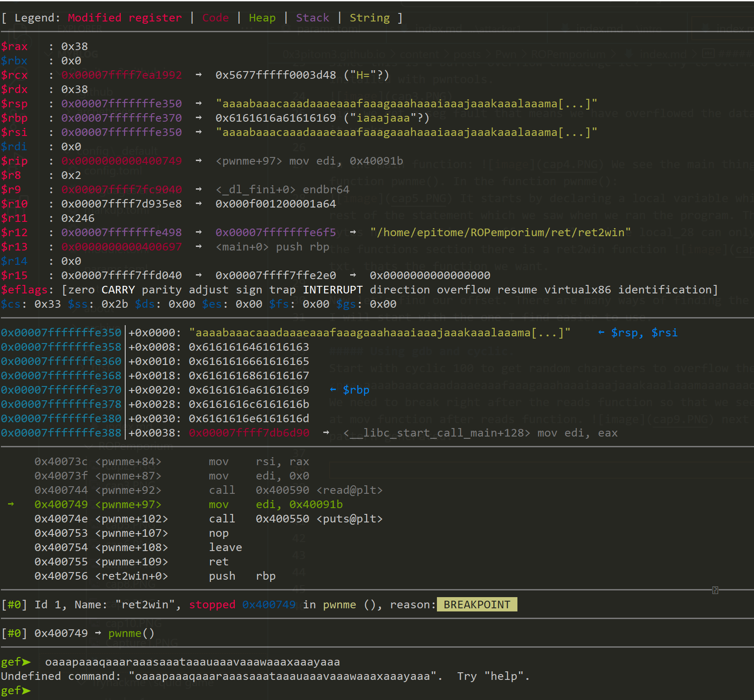Click stack value 0x6161616e6161616d

pos(249,419)
